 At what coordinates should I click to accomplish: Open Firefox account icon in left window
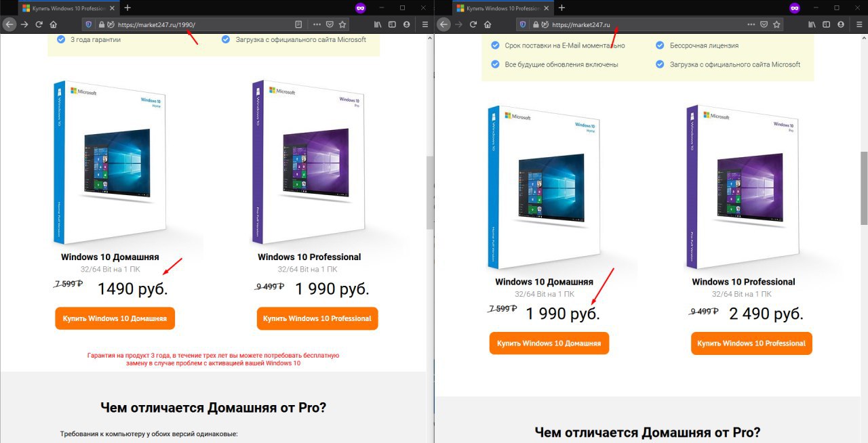(x=406, y=24)
